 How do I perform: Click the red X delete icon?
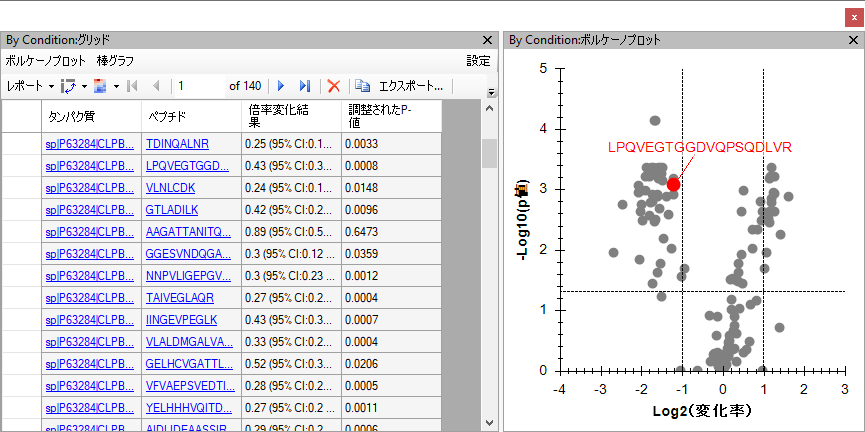(334, 87)
